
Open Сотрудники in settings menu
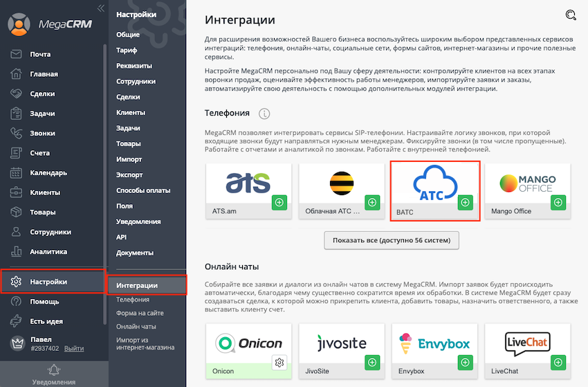coord(136,81)
